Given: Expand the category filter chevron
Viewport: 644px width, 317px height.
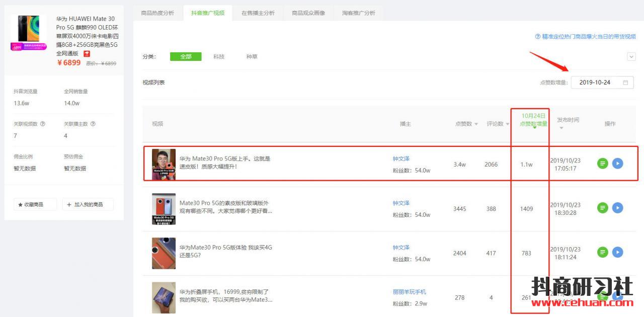Looking at the screenshot, I should [x=631, y=57].
